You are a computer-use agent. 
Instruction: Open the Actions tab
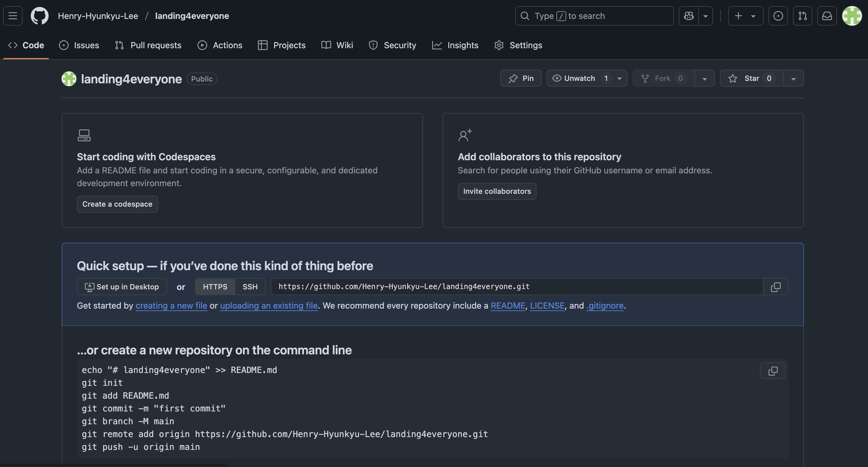220,45
